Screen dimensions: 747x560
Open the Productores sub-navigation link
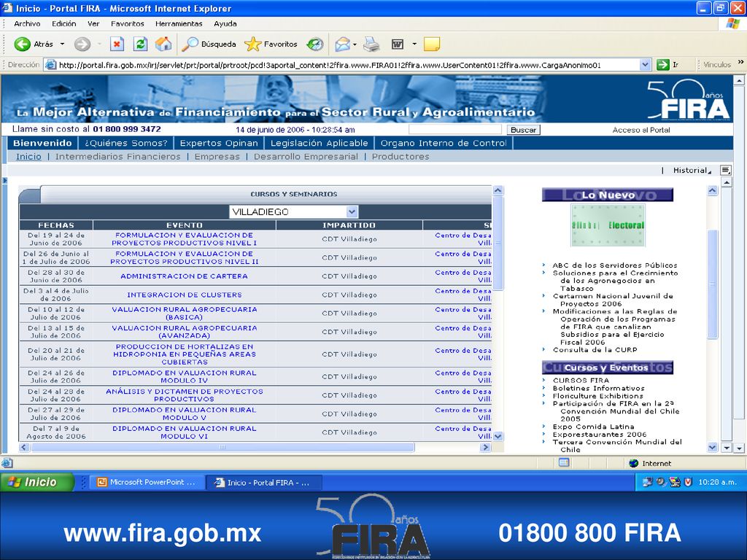400,157
